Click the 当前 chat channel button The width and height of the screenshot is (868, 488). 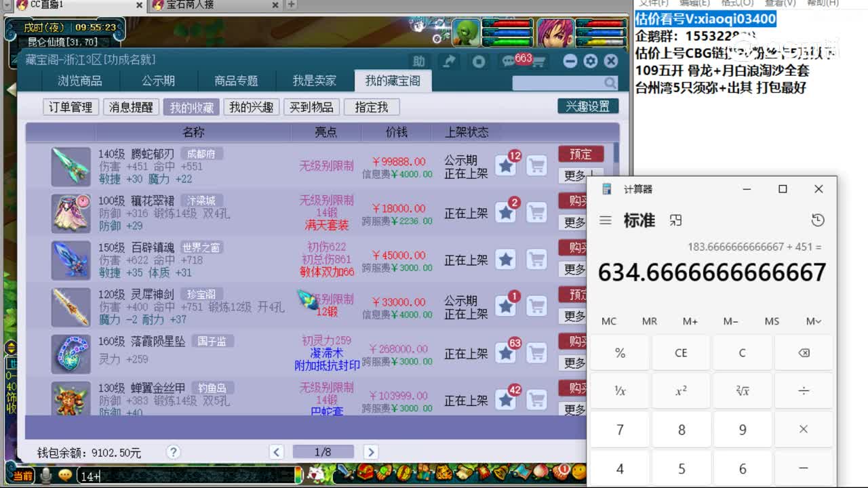[x=22, y=476]
